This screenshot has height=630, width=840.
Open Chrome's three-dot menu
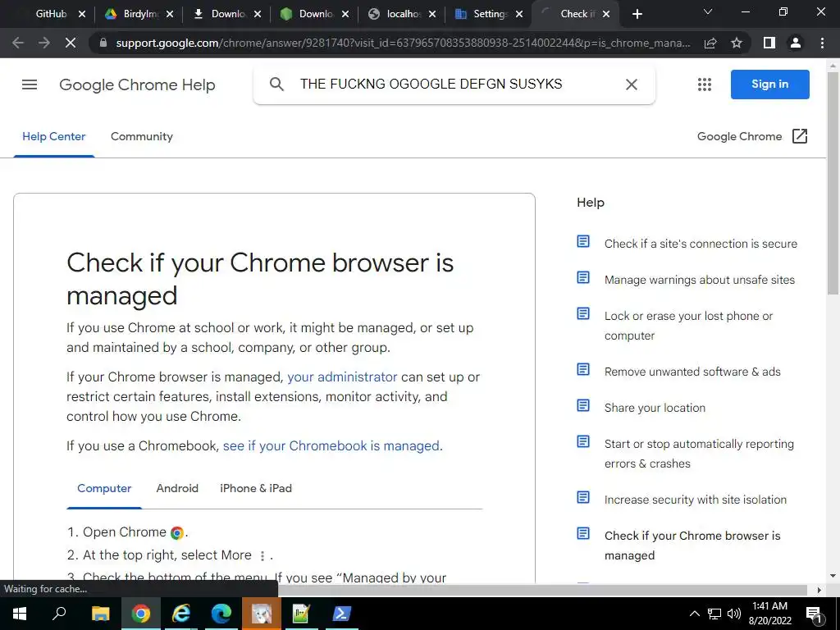pos(822,43)
